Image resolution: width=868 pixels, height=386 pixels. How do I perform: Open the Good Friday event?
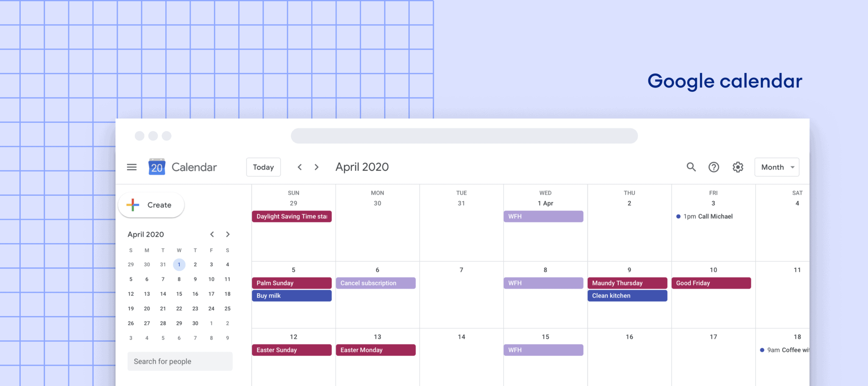[x=711, y=283]
